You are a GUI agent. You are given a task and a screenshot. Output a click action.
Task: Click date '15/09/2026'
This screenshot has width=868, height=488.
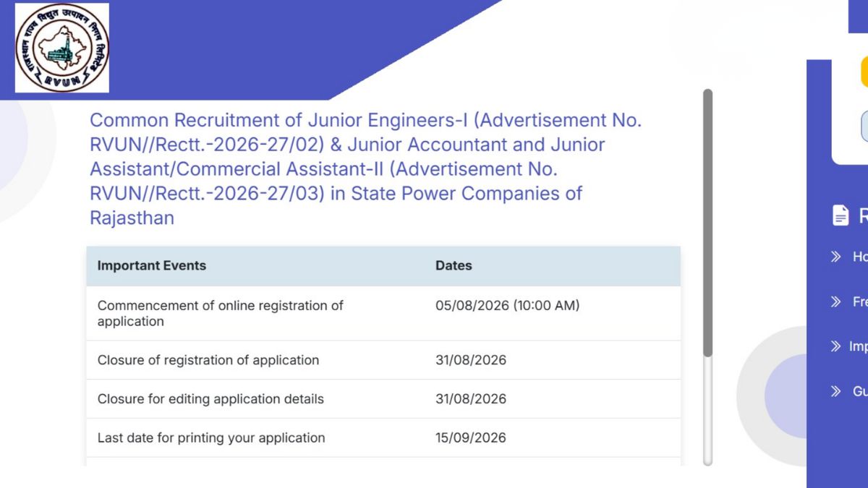click(471, 437)
